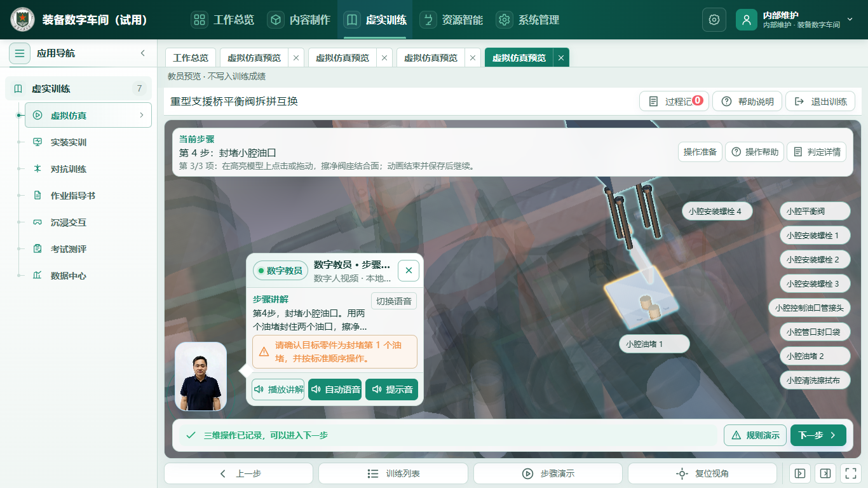Close the first 虚拟仿真预览 tab
The image size is (868, 488).
(x=296, y=58)
